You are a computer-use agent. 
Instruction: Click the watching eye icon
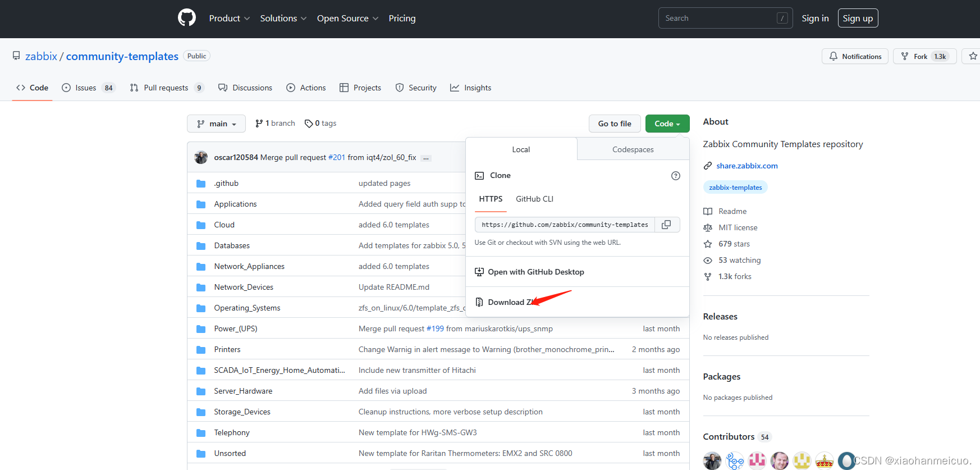708,261
